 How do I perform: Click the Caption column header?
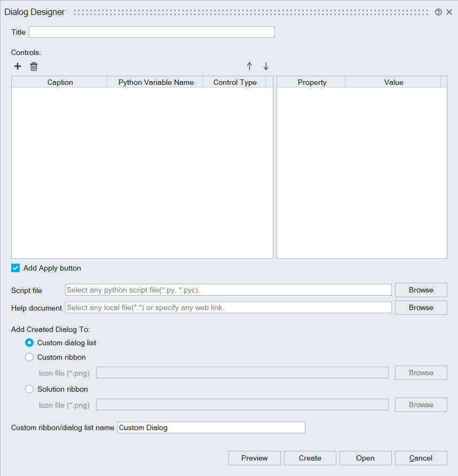(x=60, y=82)
